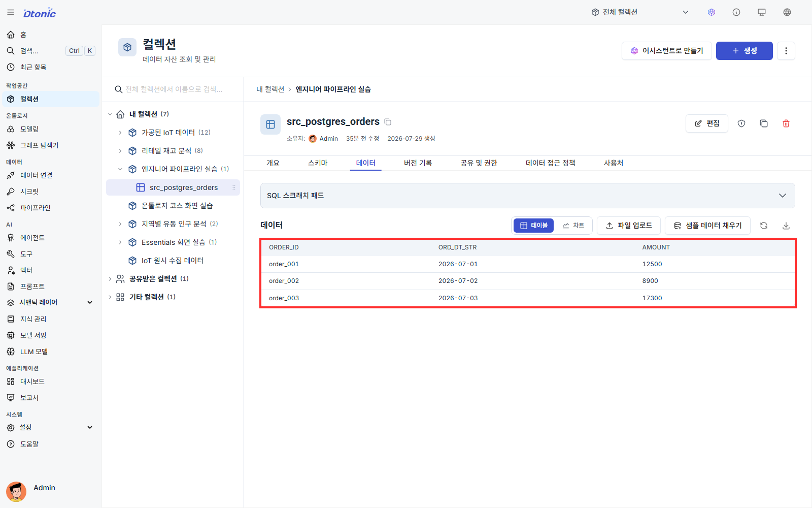Download the data table
The image size is (812, 508).
tap(786, 226)
